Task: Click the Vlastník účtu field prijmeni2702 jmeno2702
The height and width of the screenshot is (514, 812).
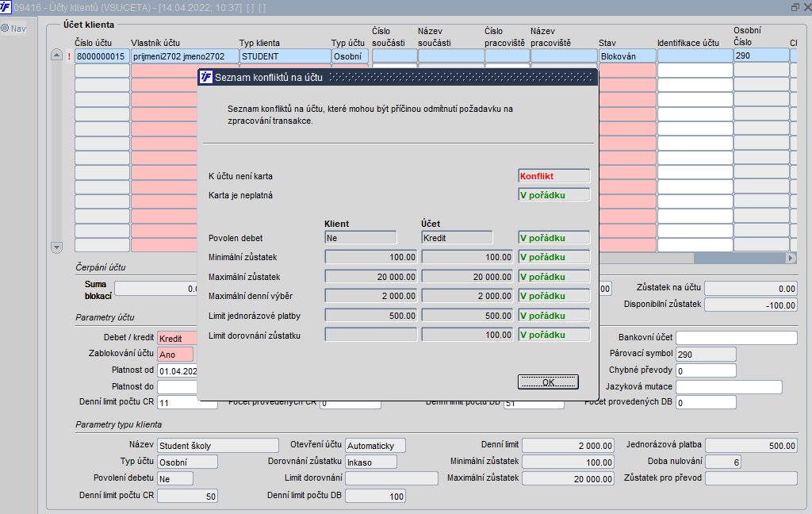Action: 184,56
